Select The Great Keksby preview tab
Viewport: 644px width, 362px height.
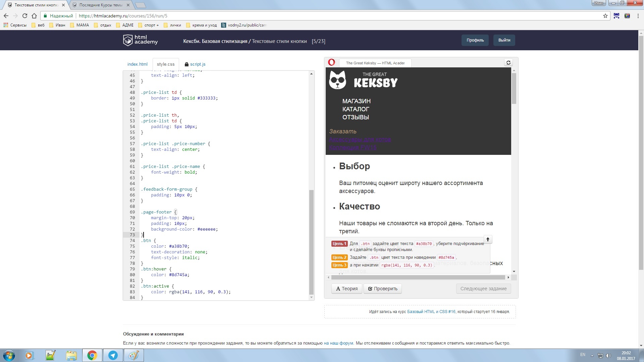pos(375,63)
